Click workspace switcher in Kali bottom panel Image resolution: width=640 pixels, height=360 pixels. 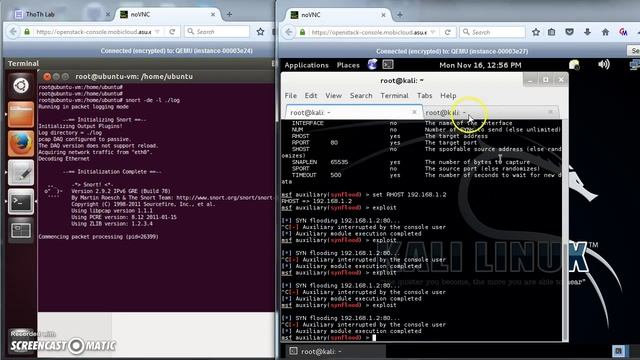(618, 351)
